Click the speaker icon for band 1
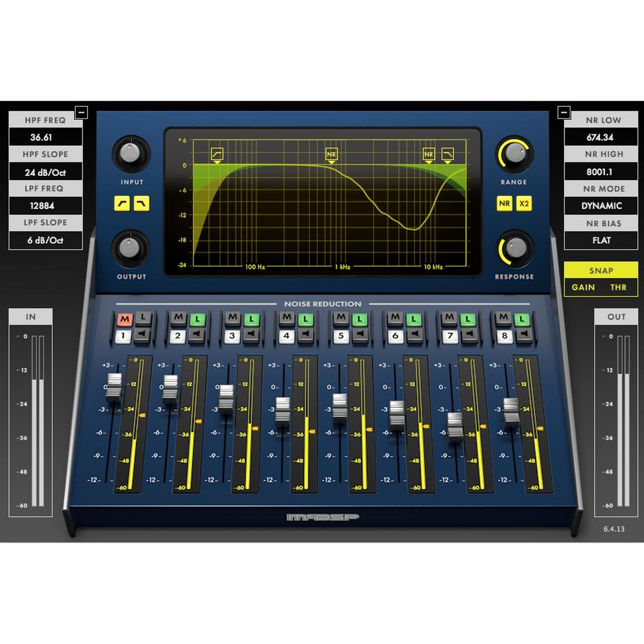 click(143, 335)
